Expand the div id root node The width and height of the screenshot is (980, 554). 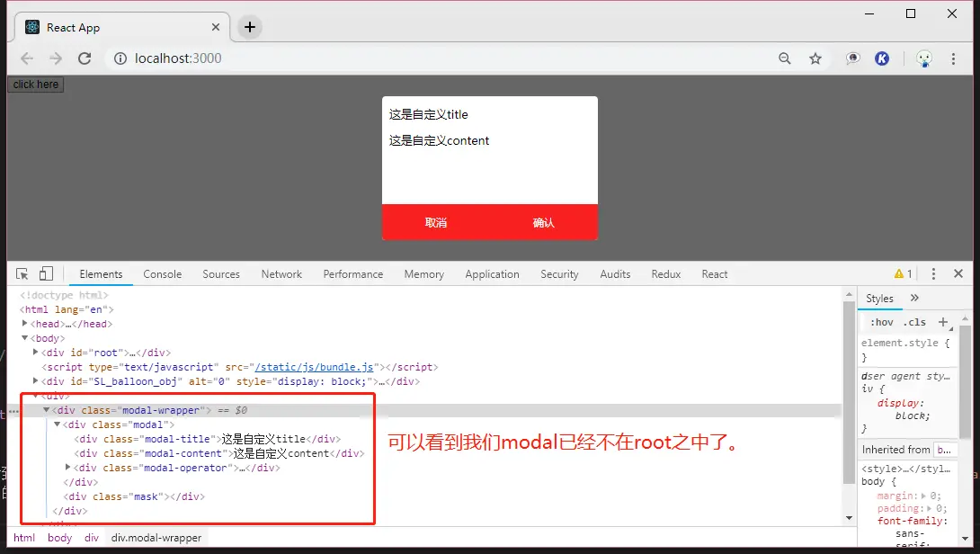pos(36,352)
